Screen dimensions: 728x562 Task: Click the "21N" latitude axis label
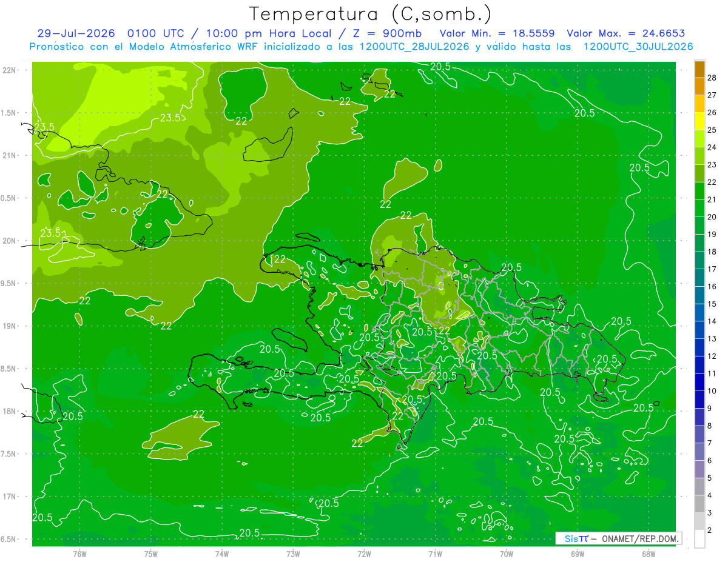[x=9, y=155]
